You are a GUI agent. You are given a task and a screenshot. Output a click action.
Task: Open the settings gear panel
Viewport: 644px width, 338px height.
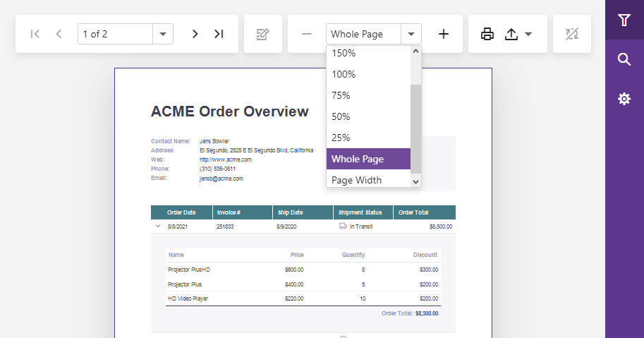624,99
